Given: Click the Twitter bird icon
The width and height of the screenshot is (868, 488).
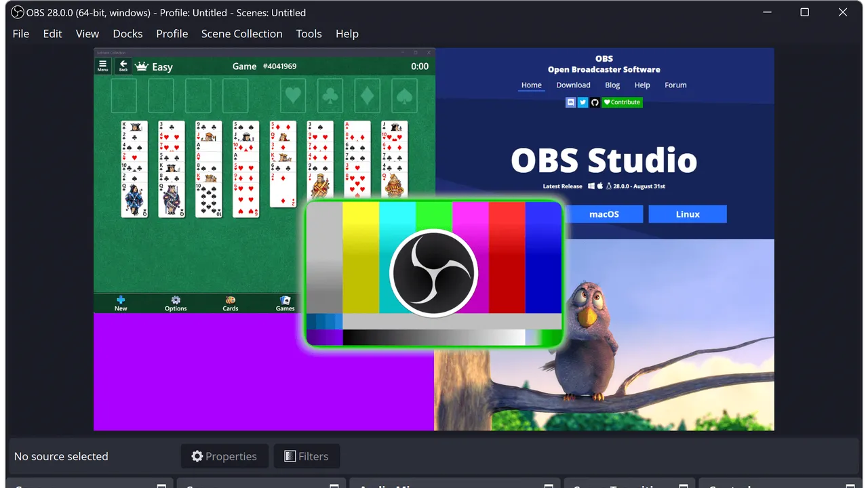Looking at the screenshot, I should (x=583, y=102).
